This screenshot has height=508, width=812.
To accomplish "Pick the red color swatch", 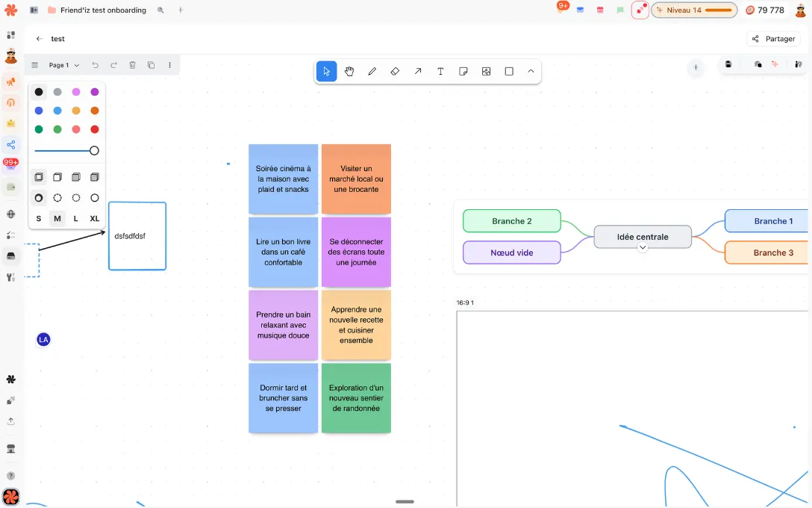I will [x=95, y=129].
